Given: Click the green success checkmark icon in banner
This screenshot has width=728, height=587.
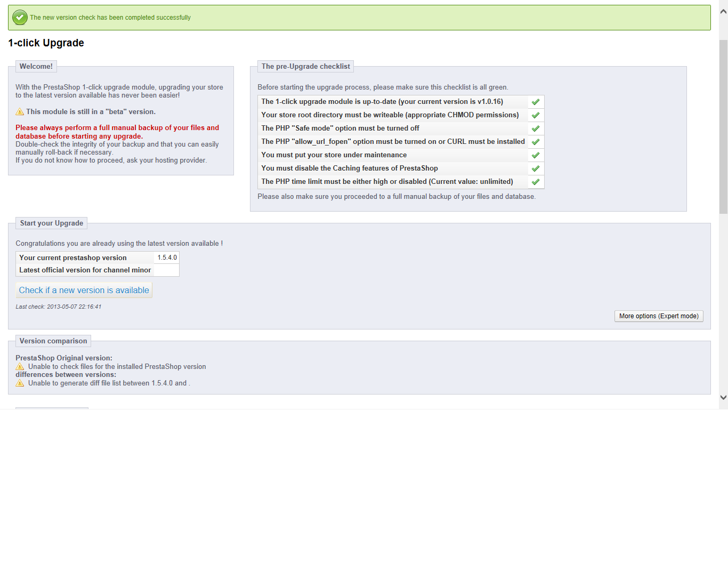Looking at the screenshot, I should click(20, 18).
